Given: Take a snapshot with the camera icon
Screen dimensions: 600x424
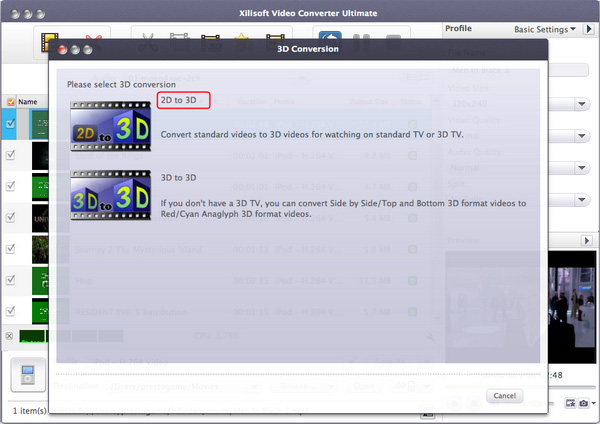Looking at the screenshot, I should 583,402.
